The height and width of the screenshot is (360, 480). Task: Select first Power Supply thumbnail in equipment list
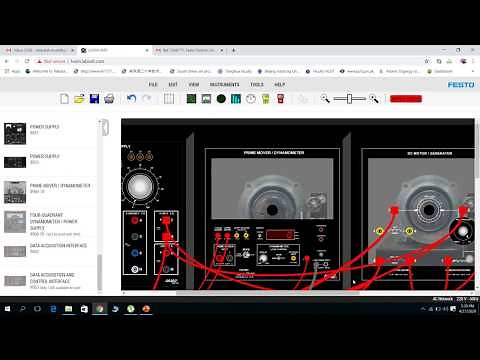(x=15, y=134)
